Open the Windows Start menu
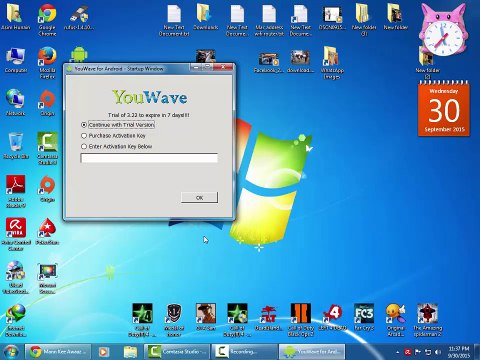This screenshot has width=480, height=360. click(11, 352)
